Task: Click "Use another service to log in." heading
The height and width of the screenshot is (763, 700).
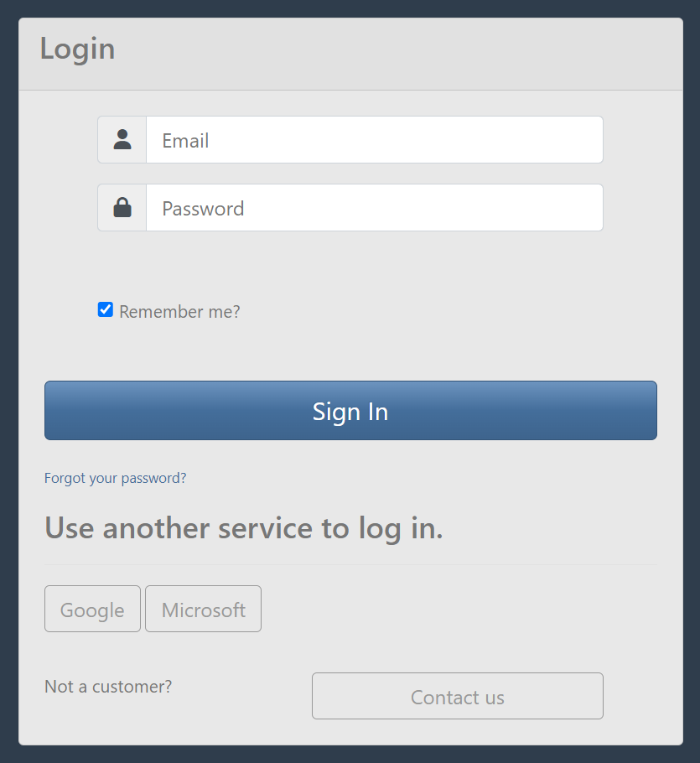Action: (x=243, y=528)
